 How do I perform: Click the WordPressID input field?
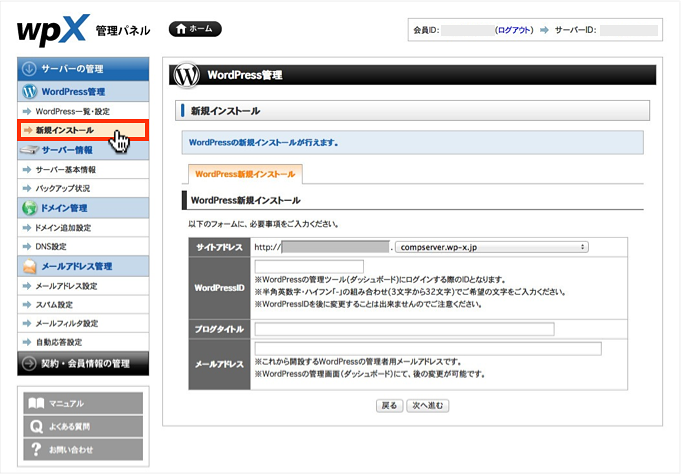[309, 266]
